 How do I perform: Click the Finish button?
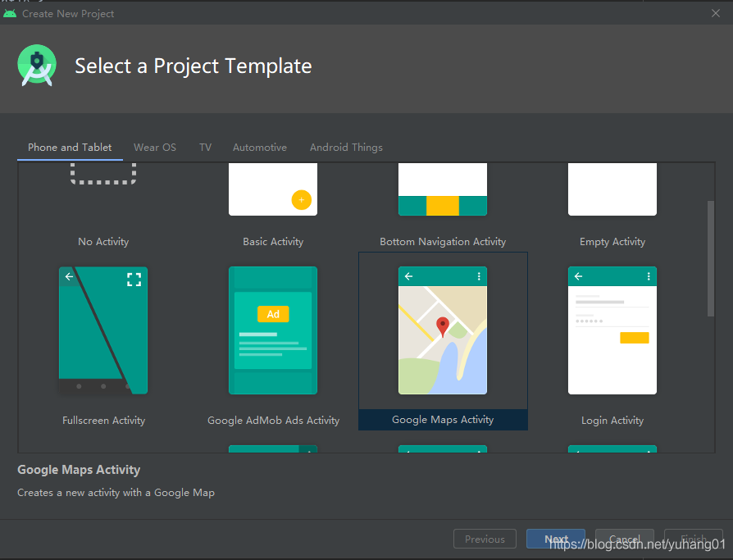click(694, 539)
